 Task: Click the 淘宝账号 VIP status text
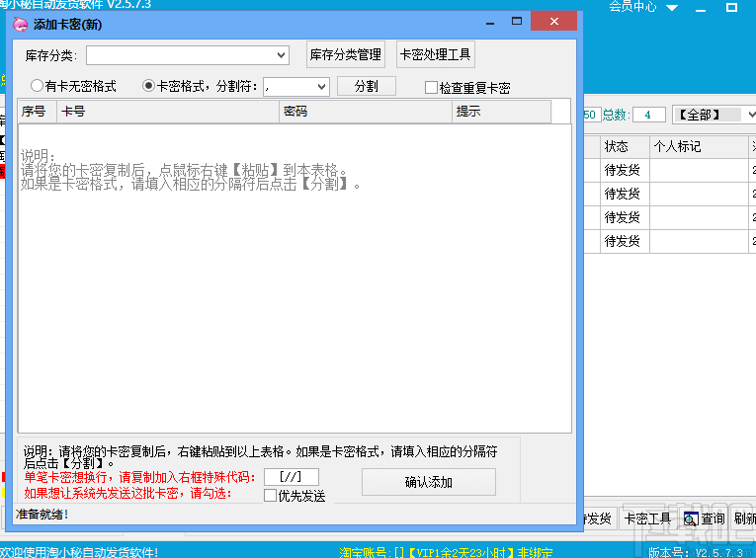point(446,552)
